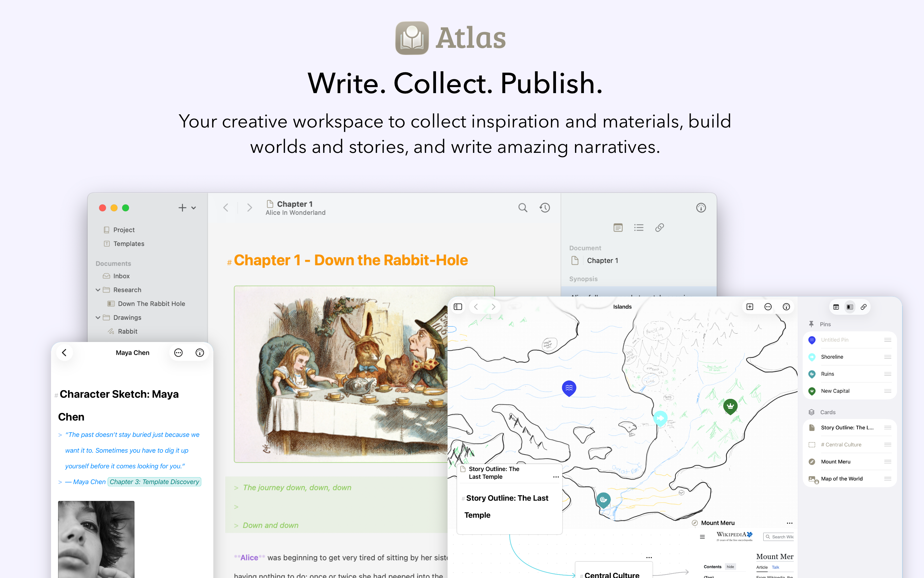Viewport: 924px width, 578px height.
Task: Click teal Ruins pin on map
Action: pyautogui.click(x=603, y=500)
